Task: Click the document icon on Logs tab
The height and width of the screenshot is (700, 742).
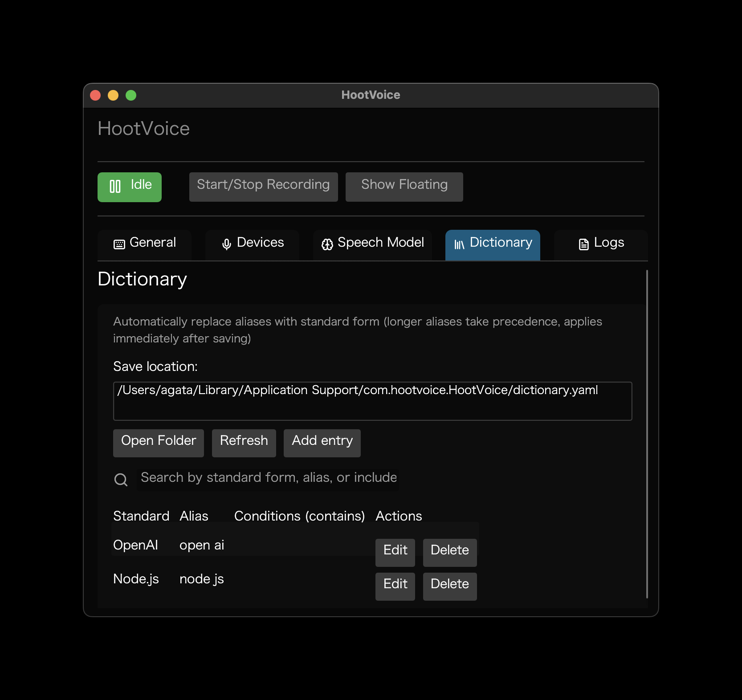Action: 583,244
